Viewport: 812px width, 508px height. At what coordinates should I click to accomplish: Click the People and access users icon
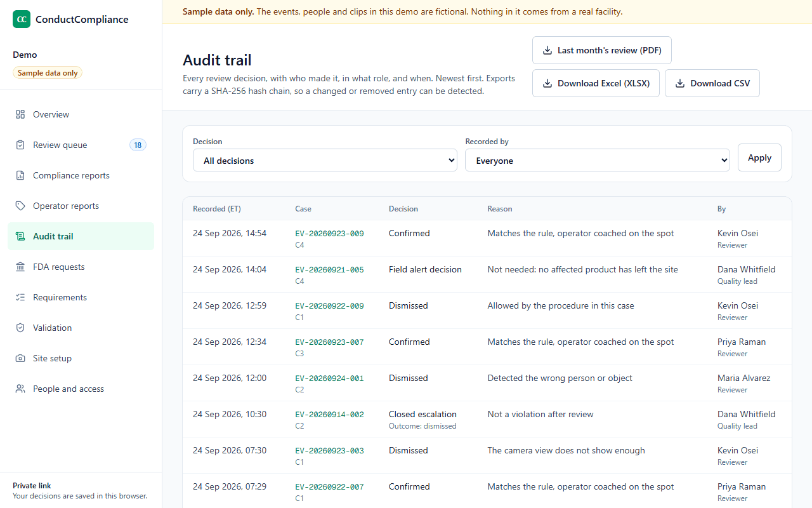coord(20,389)
